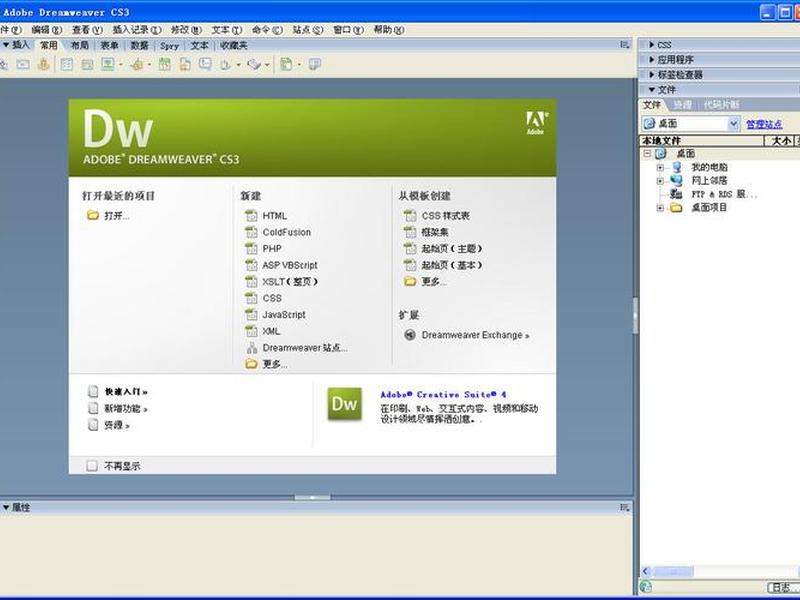Open the 桌面 site dropdown
This screenshot has height=600, width=800.
tap(734, 123)
